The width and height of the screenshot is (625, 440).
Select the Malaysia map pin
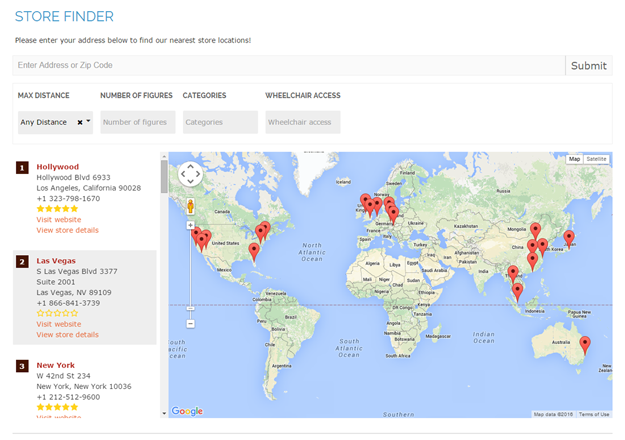[x=517, y=292]
